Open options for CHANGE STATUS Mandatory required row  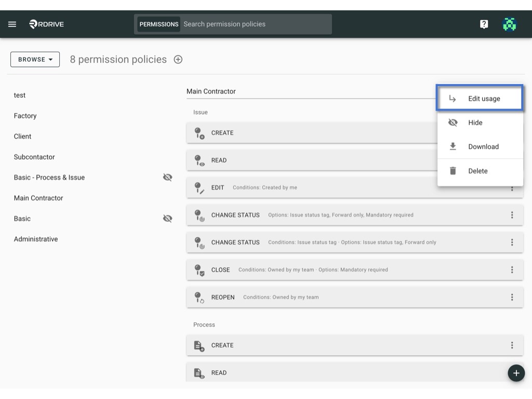pyautogui.click(x=512, y=215)
